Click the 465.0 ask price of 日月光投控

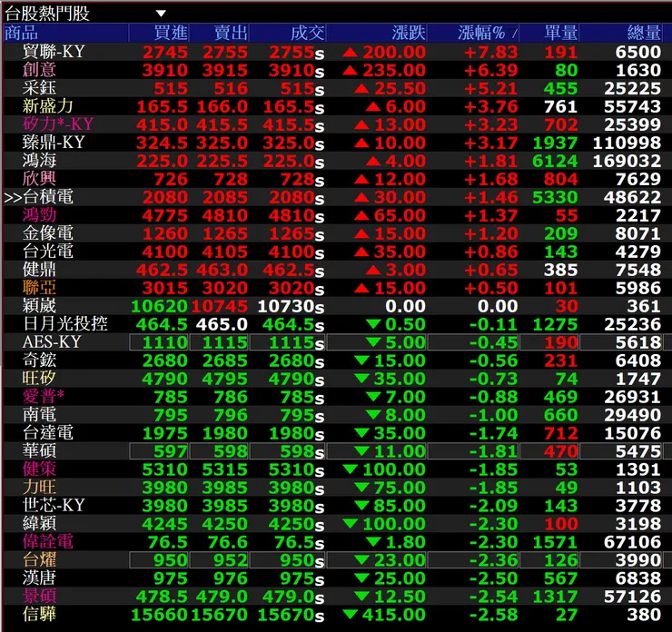tap(222, 324)
